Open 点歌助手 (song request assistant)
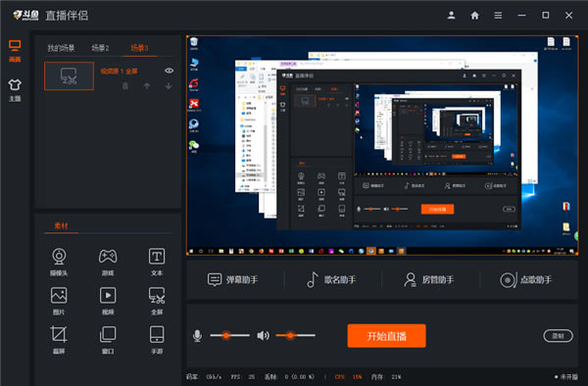 point(525,279)
